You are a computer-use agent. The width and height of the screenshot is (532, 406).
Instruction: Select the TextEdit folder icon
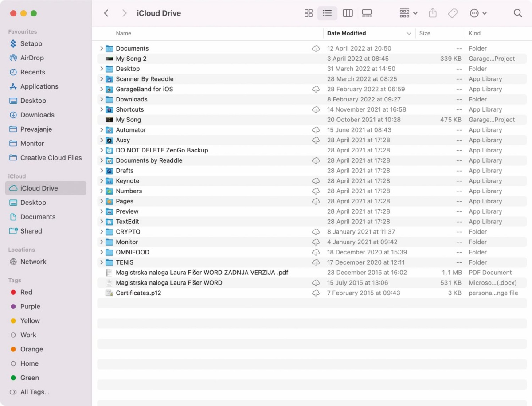(x=110, y=222)
